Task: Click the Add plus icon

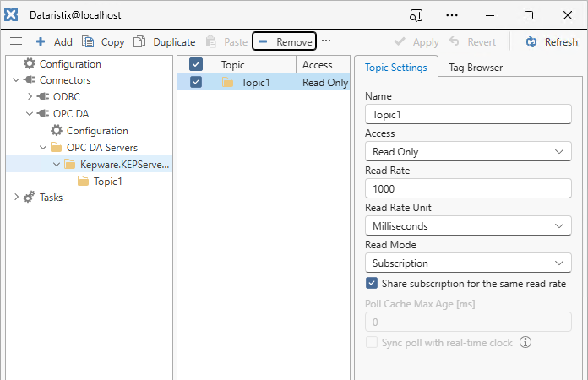Action: point(41,41)
